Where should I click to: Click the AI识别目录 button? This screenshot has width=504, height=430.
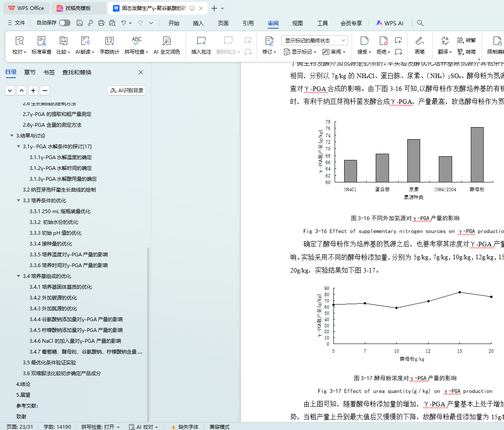click(x=127, y=91)
